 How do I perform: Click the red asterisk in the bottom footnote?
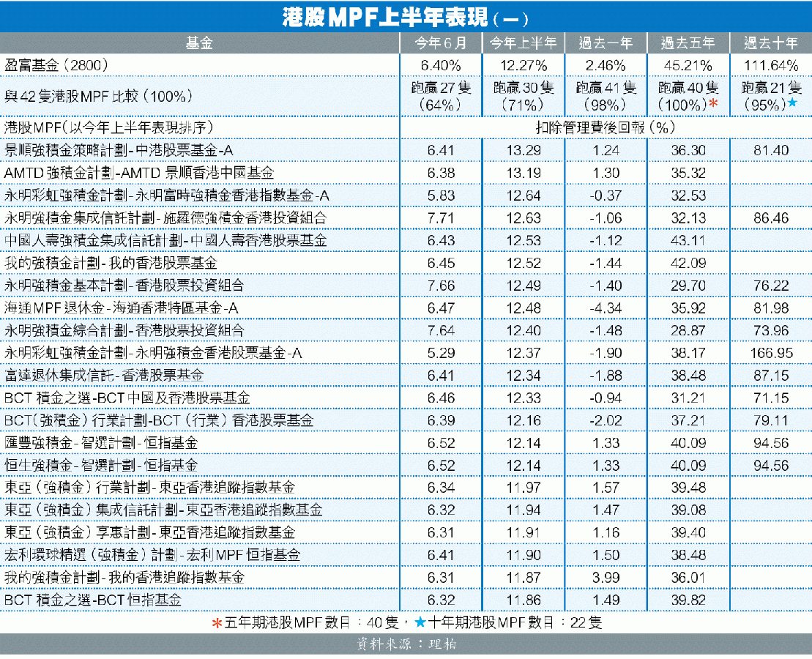tap(217, 622)
